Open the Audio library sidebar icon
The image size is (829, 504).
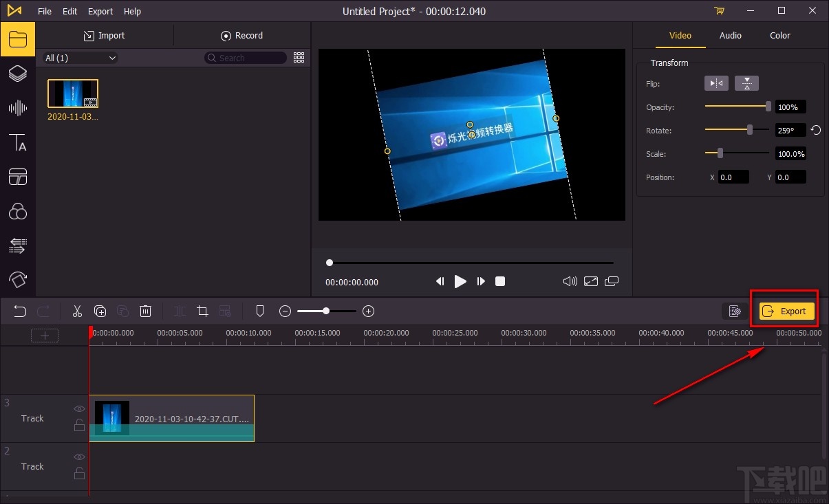tap(17, 108)
